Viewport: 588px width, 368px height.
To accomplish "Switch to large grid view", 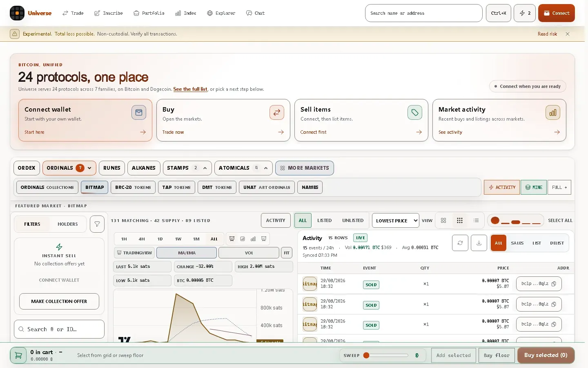I will point(443,220).
